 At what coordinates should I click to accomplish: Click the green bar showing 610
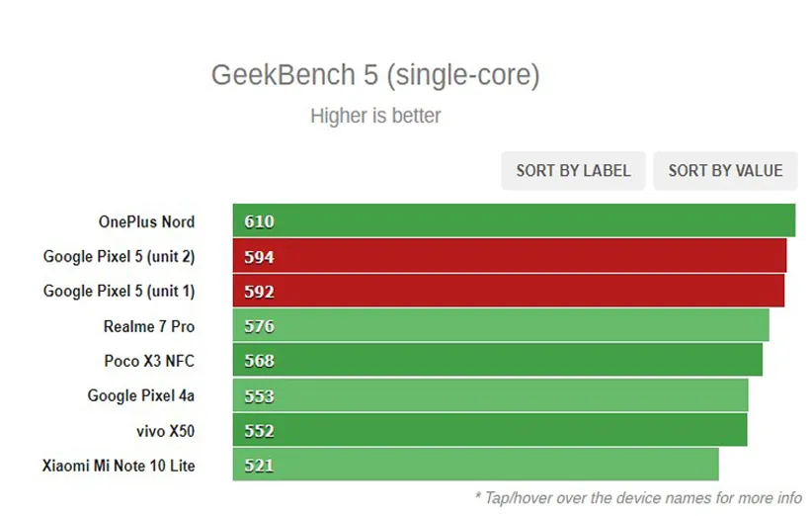[x=514, y=221]
